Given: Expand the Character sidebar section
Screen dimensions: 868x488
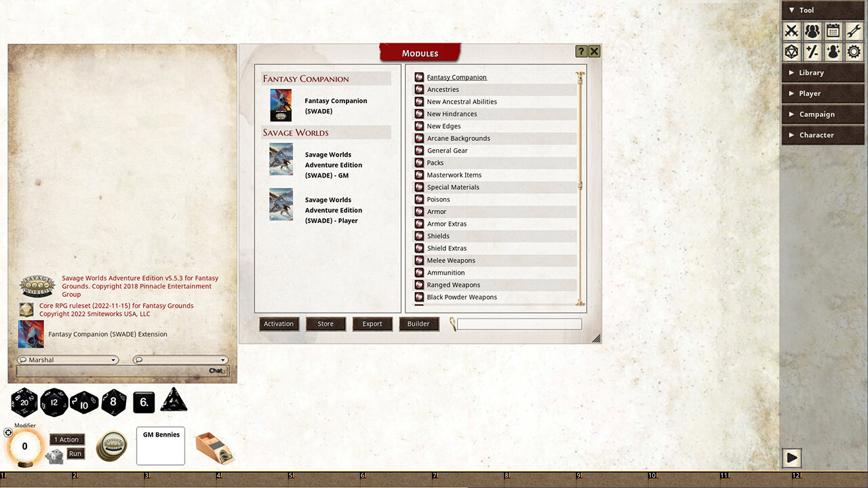Looking at the screenshot, I should [823, 135].
